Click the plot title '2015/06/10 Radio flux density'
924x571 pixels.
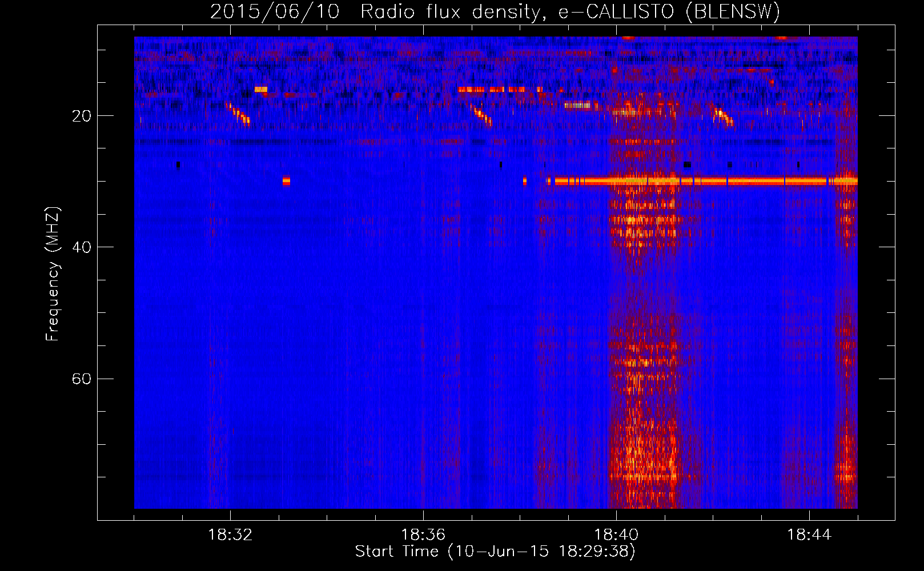[x=495, y=12]
